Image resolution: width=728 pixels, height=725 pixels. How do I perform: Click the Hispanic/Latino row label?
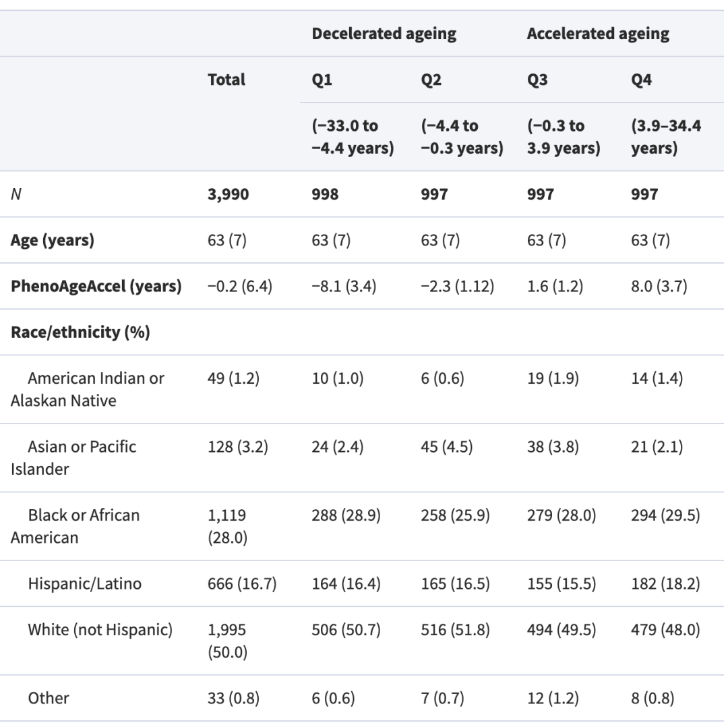click(x=84, y=583)
